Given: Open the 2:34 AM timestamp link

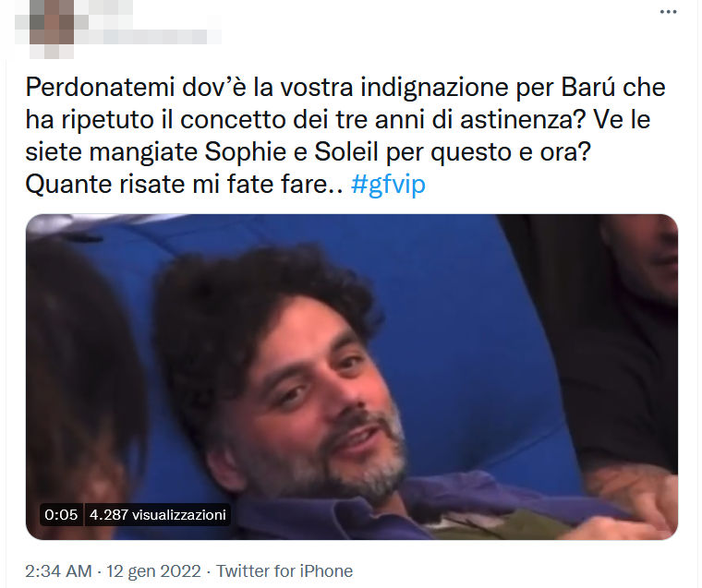Looking at the screenshot, I should click(58, 571).
